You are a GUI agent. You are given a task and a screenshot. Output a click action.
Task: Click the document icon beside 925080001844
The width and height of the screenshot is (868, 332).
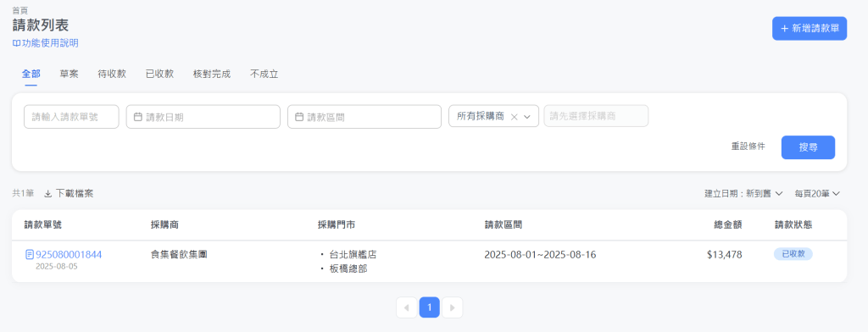[x=30, y=255]
